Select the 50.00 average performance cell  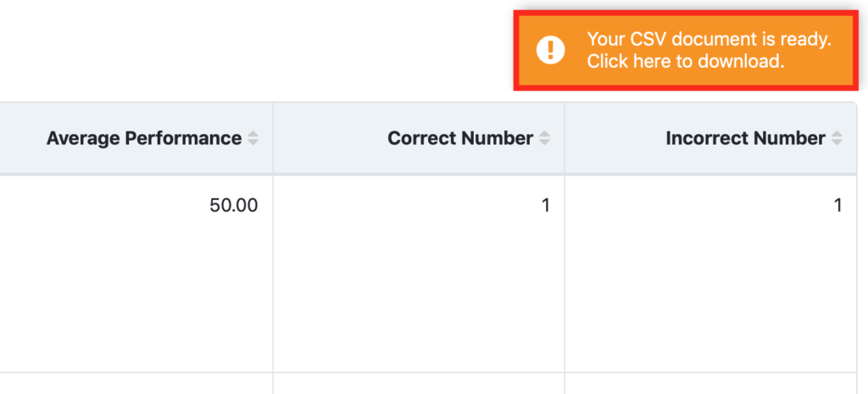[x=136, y=274]
